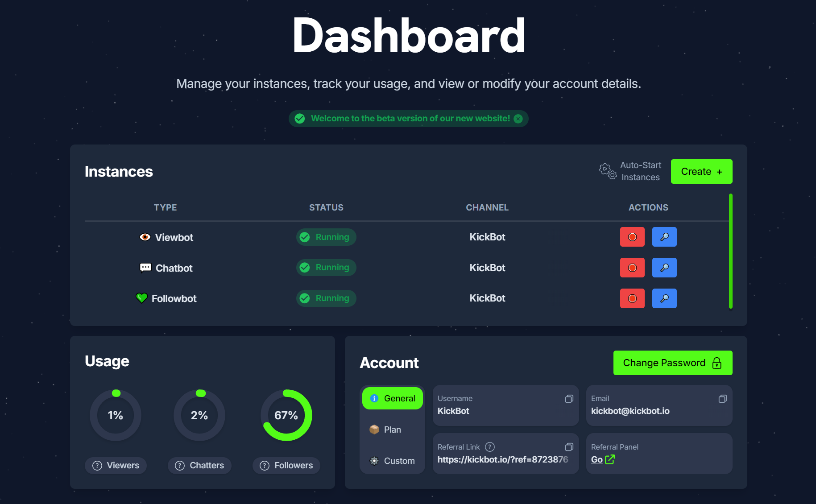
Task: Show help for Chatters usage
Action: click(180, 466)
